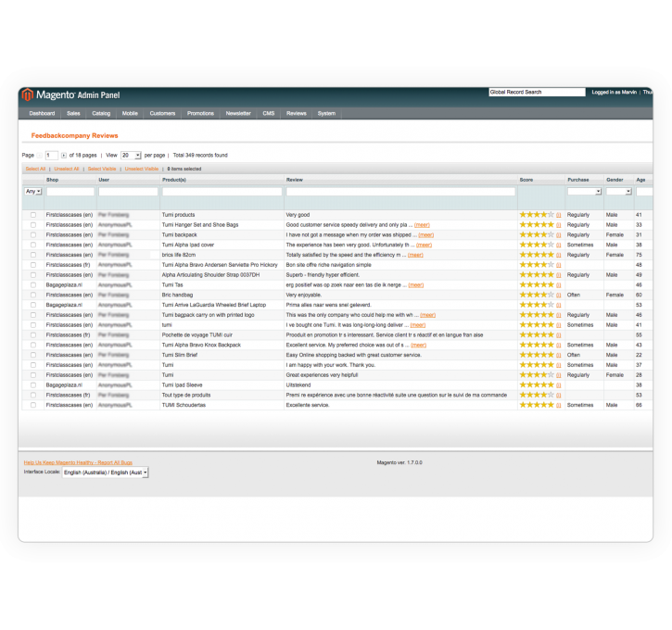The height and width of the screenshot is (630, 672).
Task: Open the Promotions menu
Action: tap(200, 114)
